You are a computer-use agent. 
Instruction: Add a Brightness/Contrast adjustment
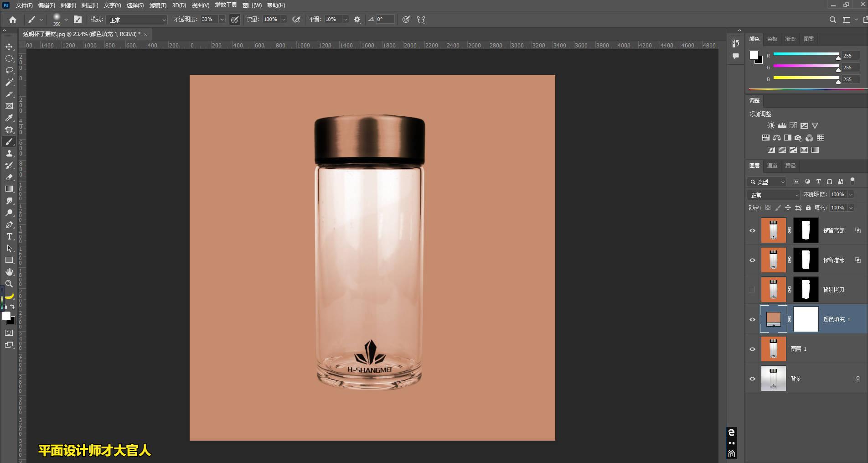point(771,125)
